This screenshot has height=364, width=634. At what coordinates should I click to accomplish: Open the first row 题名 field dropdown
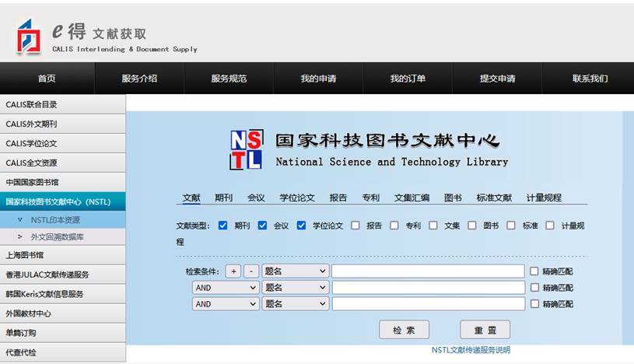[x=295, y=271]
